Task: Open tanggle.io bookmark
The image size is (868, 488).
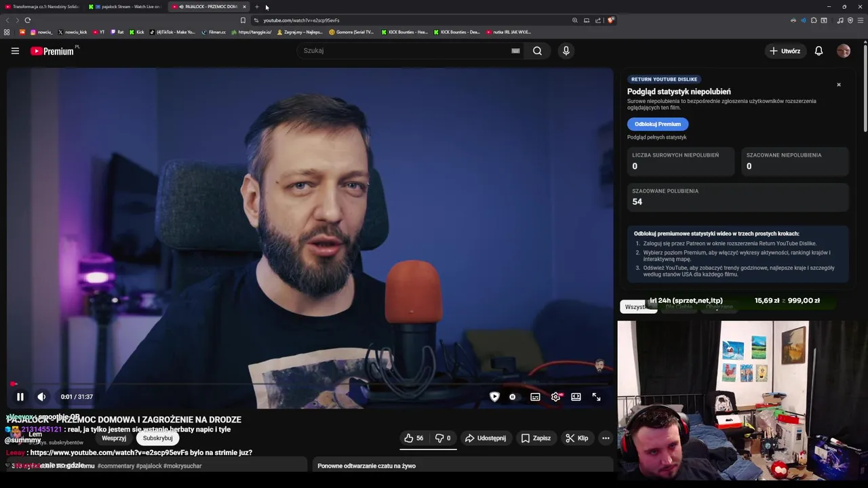Action: click(x=252, y=32)
